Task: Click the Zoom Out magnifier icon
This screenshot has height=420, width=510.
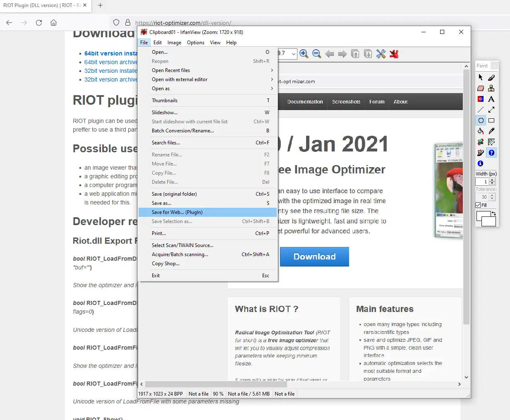Action: (317, 54)
